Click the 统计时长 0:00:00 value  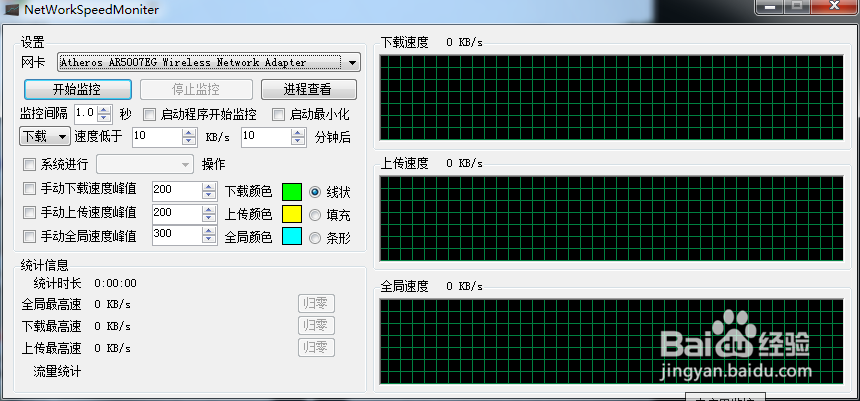point(115,284)
